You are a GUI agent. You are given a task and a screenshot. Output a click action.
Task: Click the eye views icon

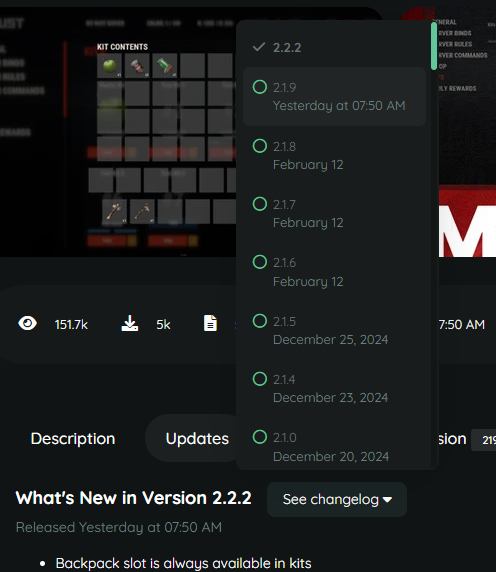pyautogui.click(x=27, y=323)
